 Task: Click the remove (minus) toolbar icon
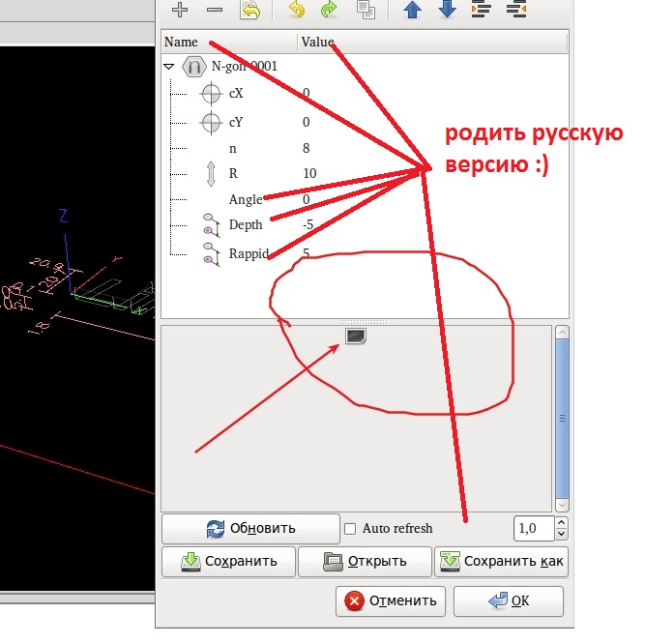(x=215, y=10)
